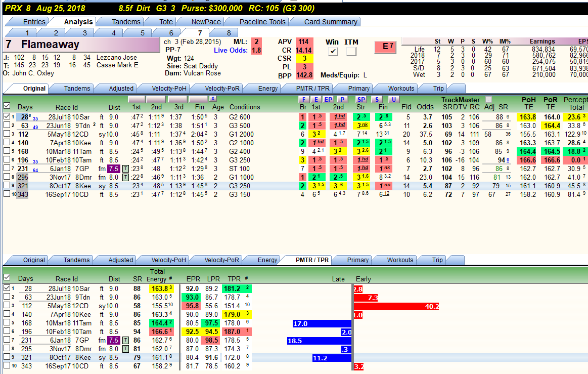Open the Workouts tab in the lower panel
The width and height of the screenshot is (588, 374).
point(400,260)
